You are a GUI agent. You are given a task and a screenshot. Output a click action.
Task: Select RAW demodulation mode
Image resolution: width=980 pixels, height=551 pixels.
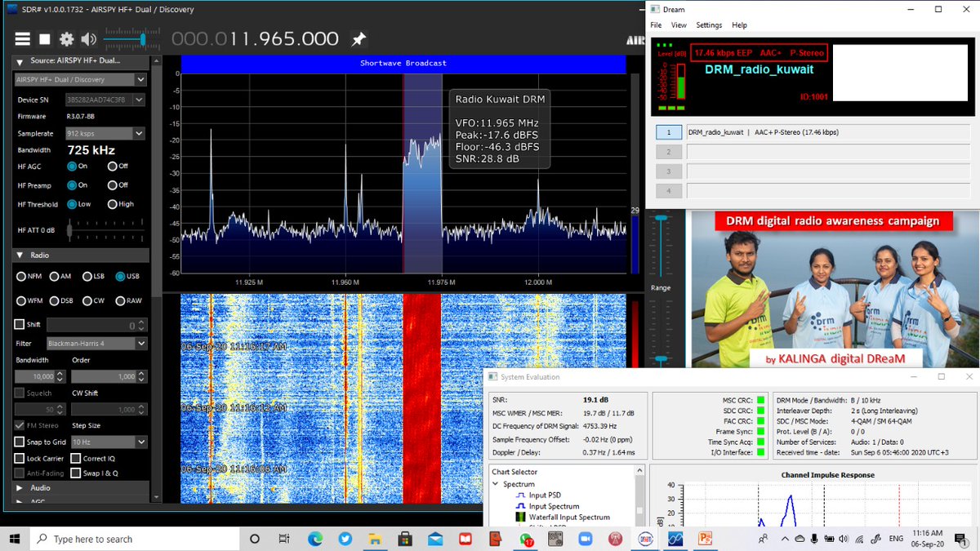120,300
